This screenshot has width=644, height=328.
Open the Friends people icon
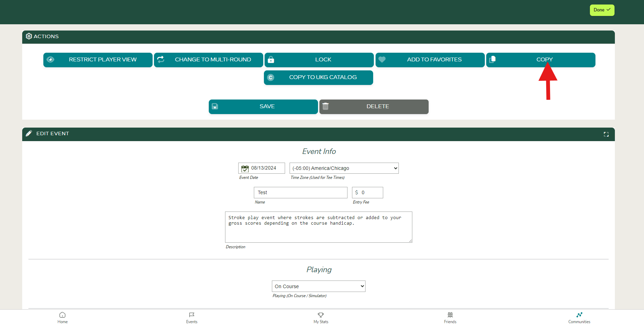point(450,315)
